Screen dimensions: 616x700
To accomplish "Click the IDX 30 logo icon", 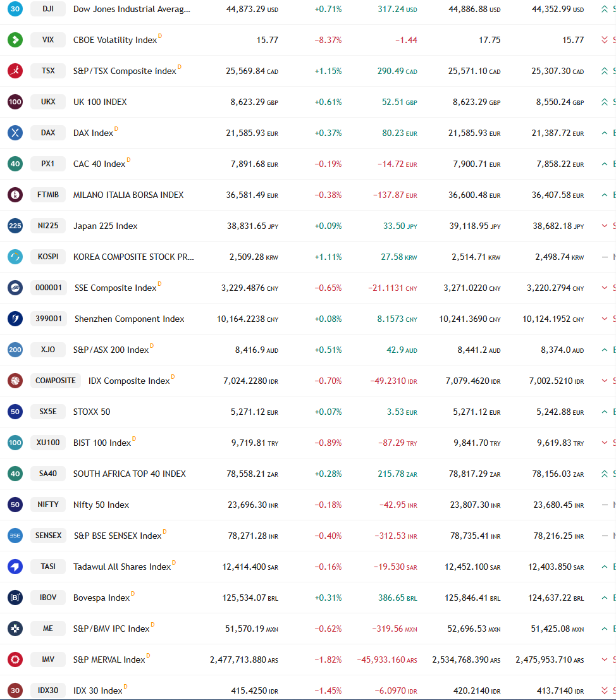I will (x=15, y=690).
